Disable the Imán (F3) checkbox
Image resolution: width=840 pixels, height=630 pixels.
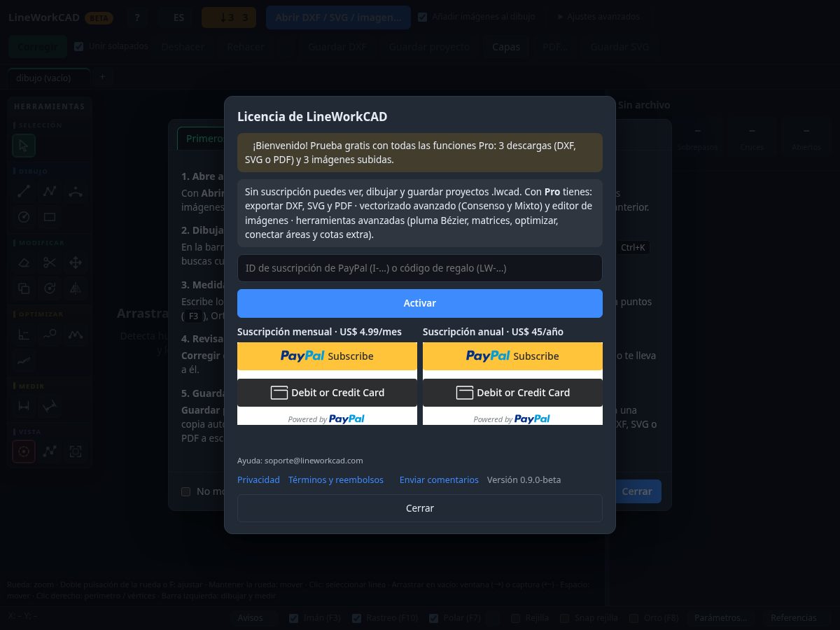[x=295, y=618]
